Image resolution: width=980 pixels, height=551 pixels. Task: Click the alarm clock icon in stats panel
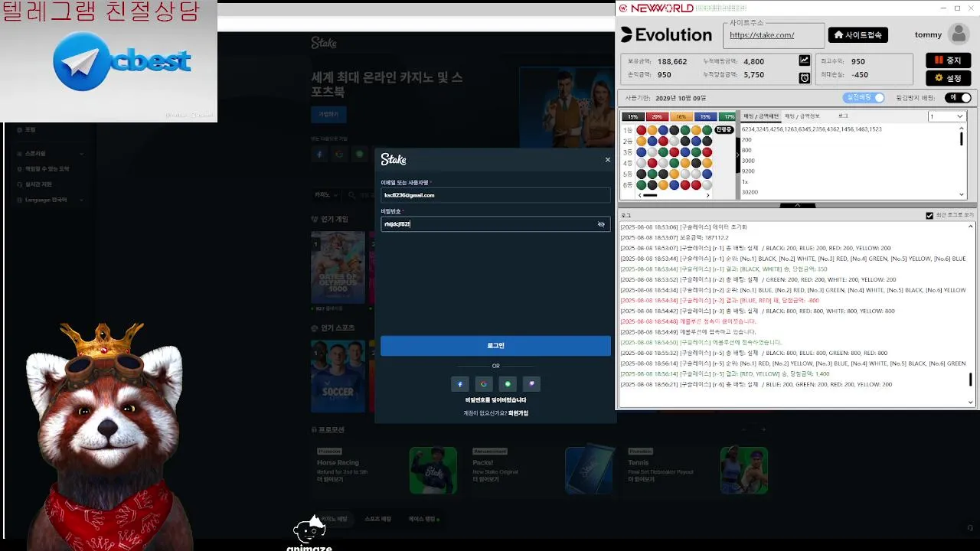pos(805,77)
